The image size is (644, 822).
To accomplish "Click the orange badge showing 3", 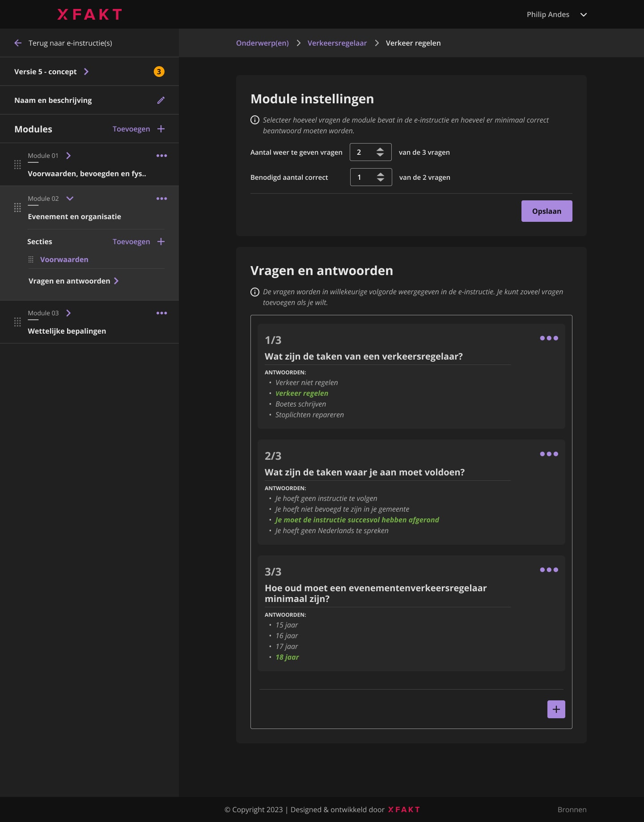I will coord(159,72).
